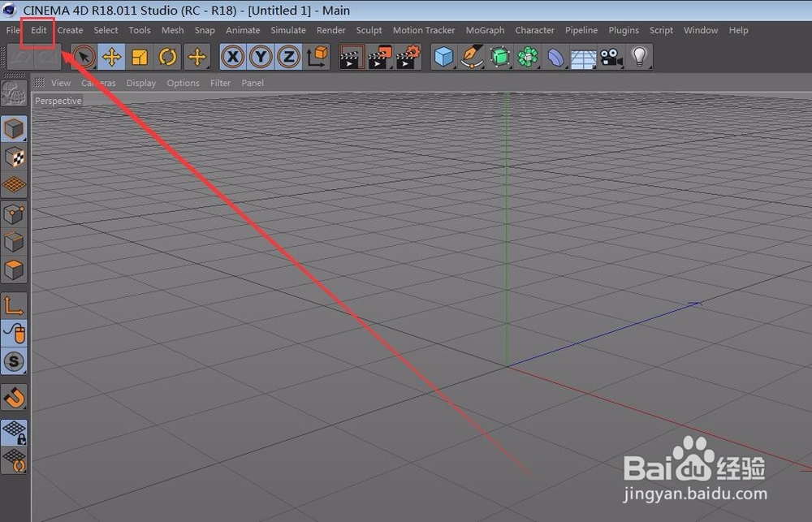
Task: Toggle Locked Workplane icon
Action: (x=14, y=433)
